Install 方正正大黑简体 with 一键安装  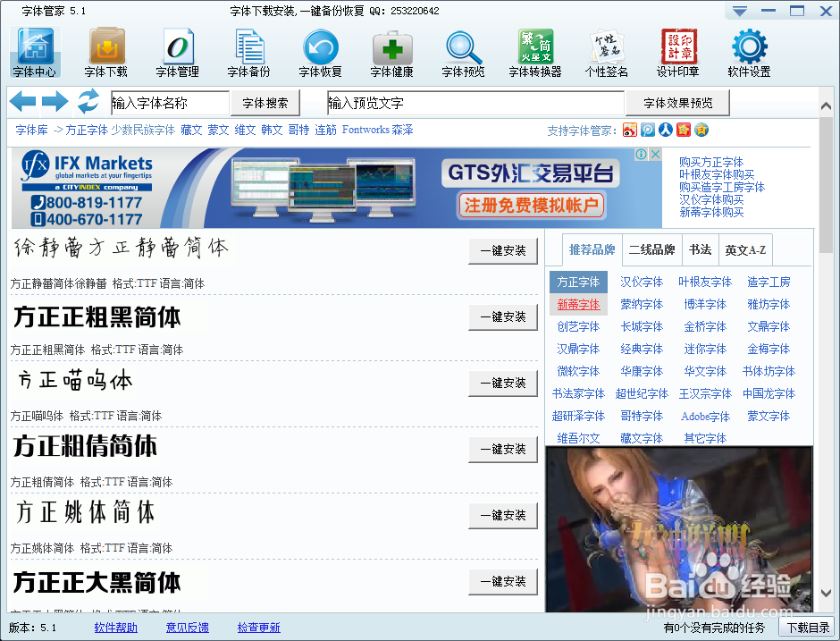[x=503, y=581]
